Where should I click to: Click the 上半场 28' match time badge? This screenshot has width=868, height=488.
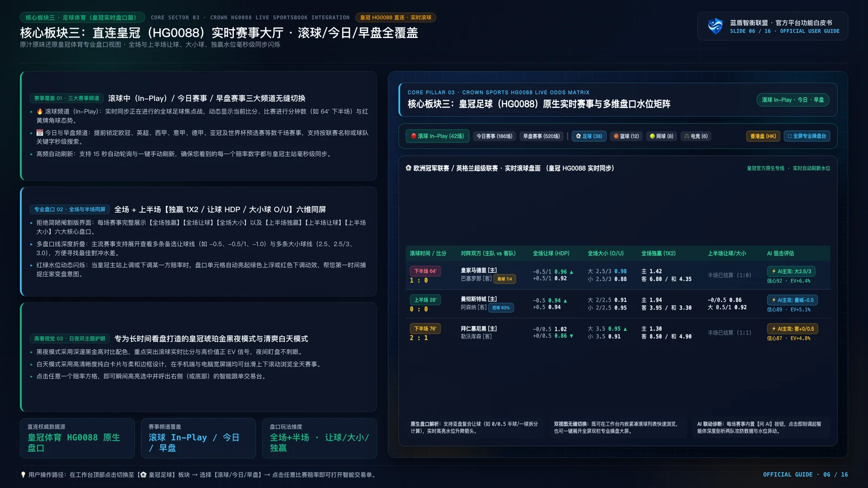pos(425,300)
